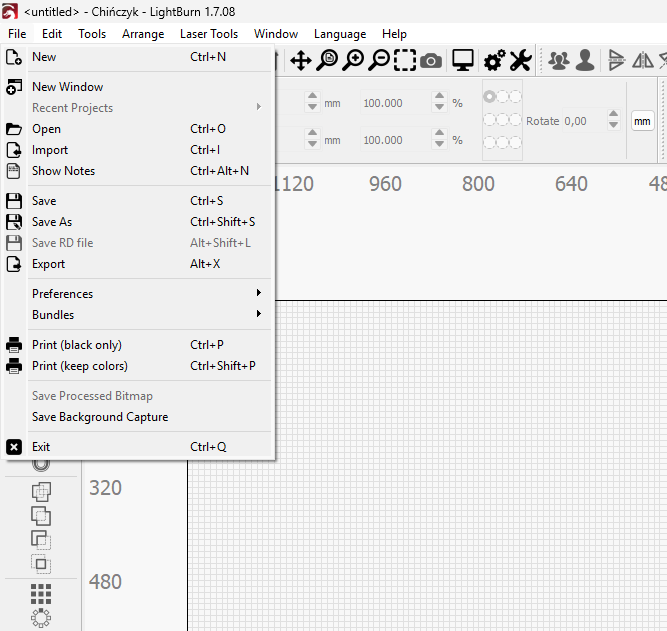The image size is (667, 631).
Task: Click Save Background Capture
Action: [x=100, y=417]
